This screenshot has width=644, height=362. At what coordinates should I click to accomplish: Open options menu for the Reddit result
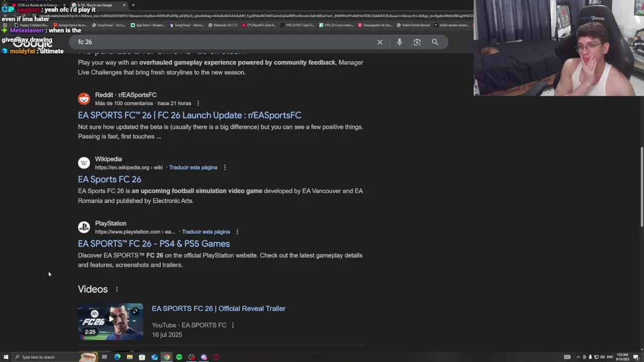coord(198,104)
